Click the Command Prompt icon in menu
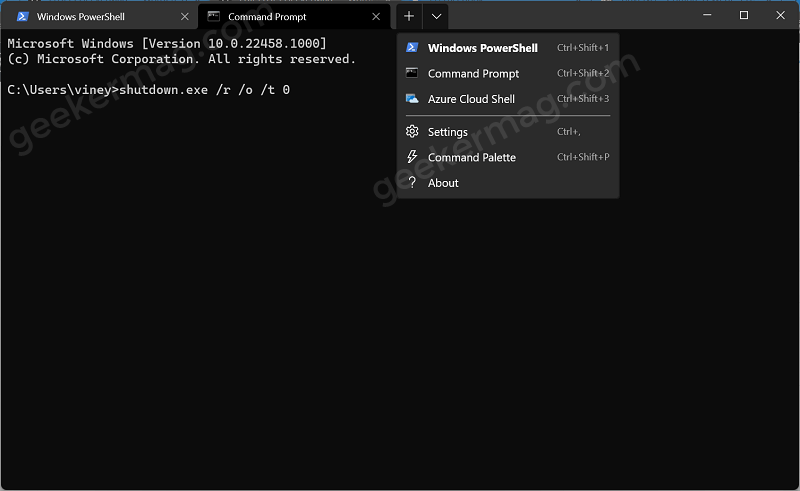 [412, 73]
